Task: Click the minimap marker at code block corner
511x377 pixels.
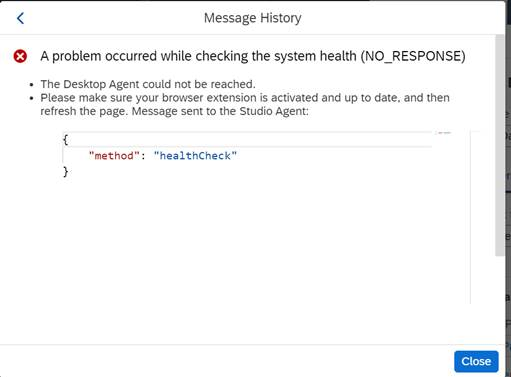Action: click(x=444, y=133)
